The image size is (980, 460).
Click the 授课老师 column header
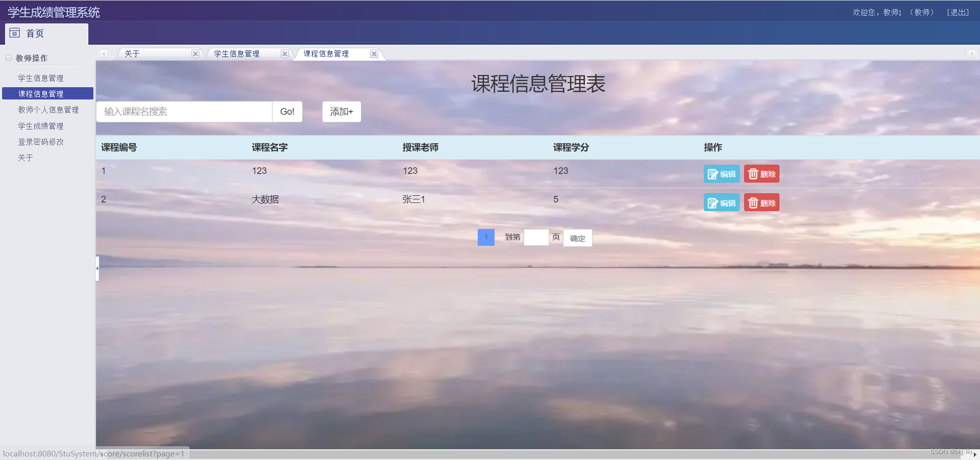point(421,147)
